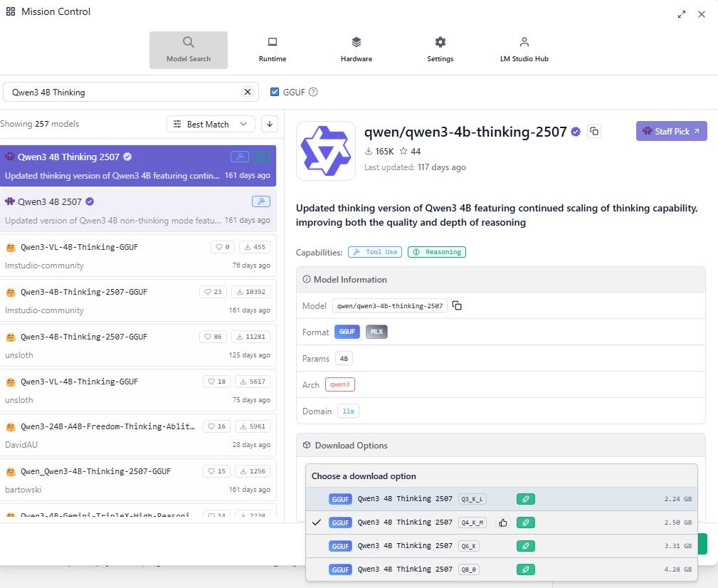
Task: Click model name field qwen/qwen3-4b-thinking-2507
Action: (x=390, y=305)
